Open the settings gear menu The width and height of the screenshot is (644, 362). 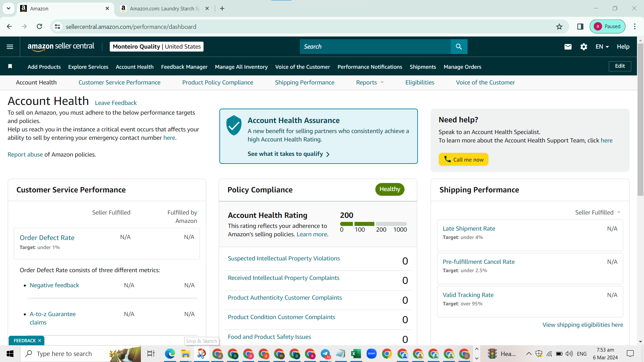click(x=584, y=47)
